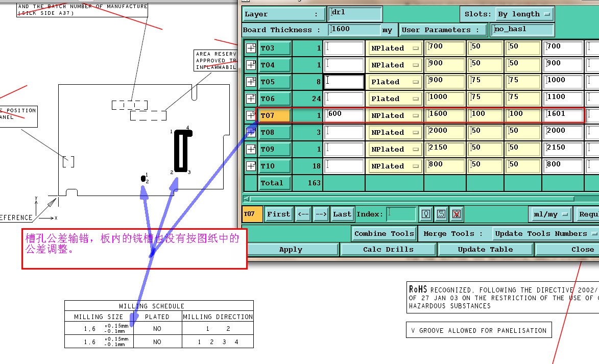
Task: Click the Update Table button
Action: pyautogui.click(x=485, y=250)
